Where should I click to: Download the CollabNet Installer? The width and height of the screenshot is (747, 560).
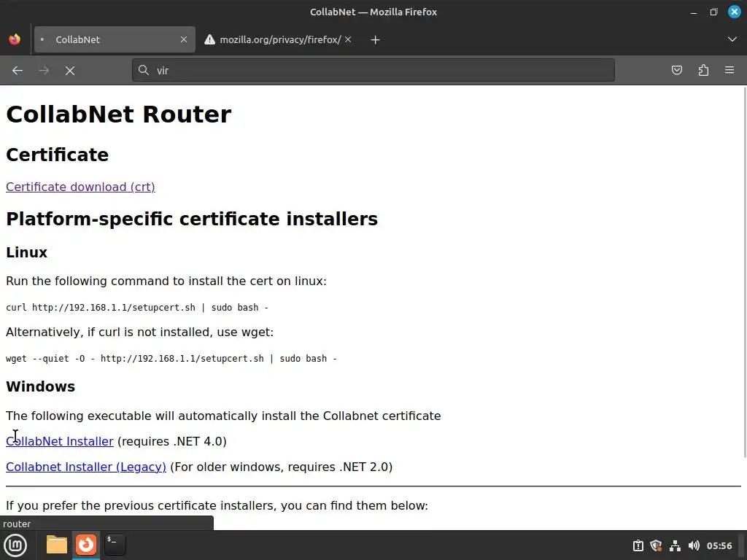click(x=60, y=441)
